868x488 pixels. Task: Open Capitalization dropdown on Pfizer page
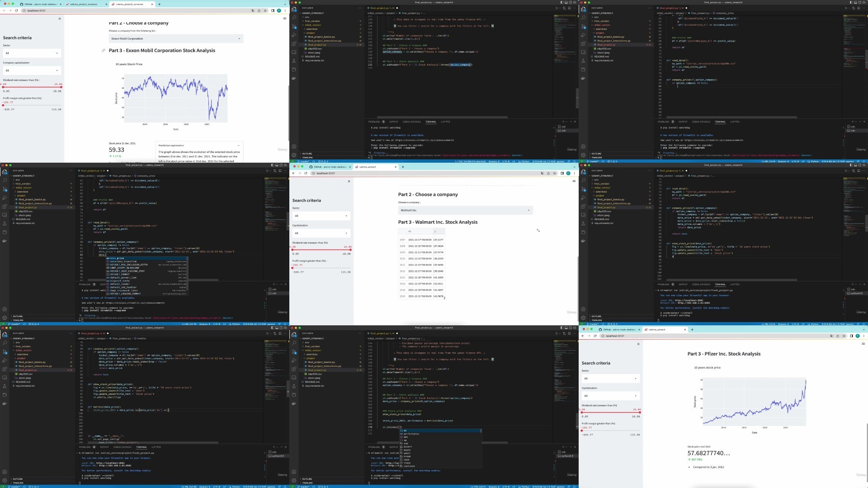(x=610, y=396)
